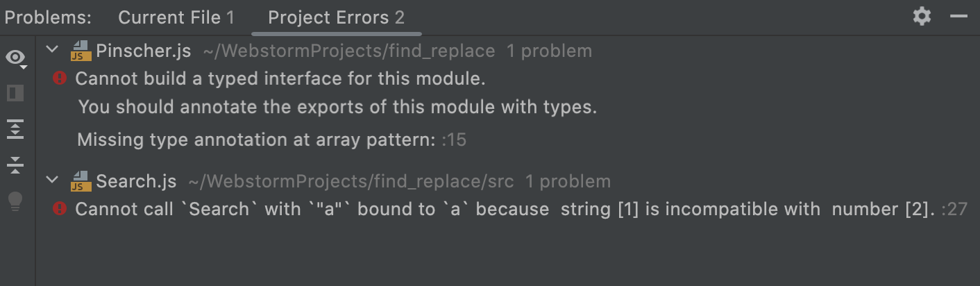Viewport: 980px width, 286px height.
Task: Click the Collapse All icon
Action: 15,165
